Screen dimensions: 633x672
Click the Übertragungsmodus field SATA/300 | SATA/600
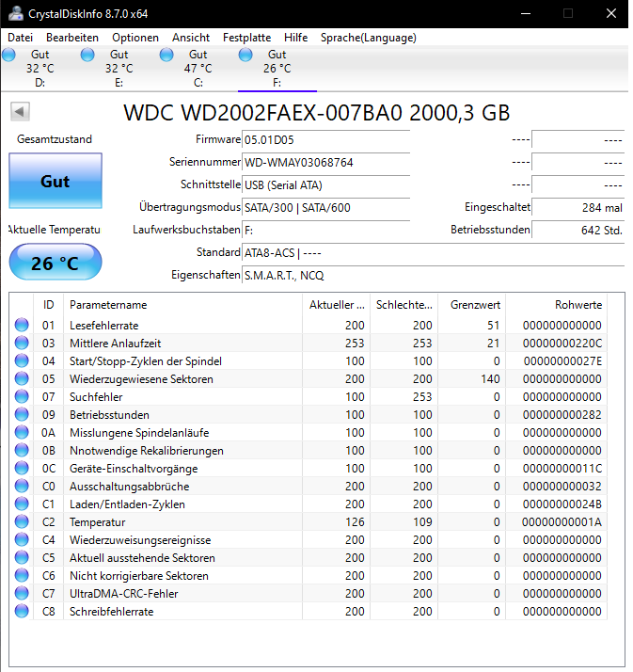(326, 208)
